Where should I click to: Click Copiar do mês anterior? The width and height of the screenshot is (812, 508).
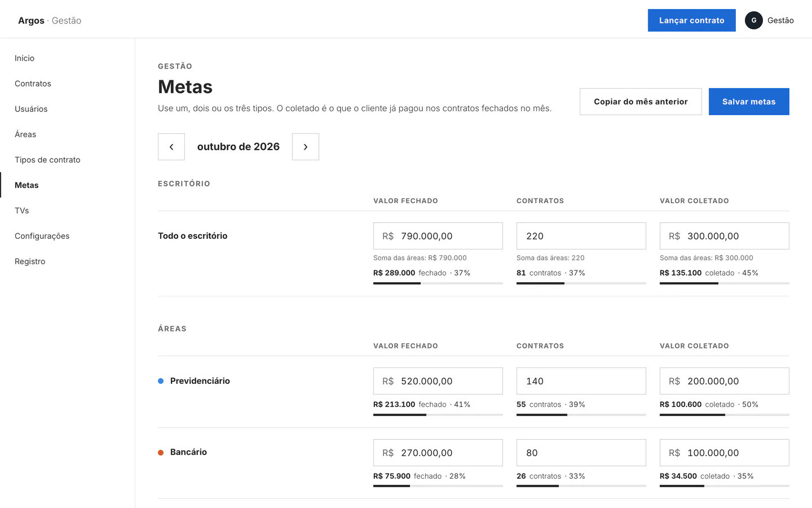point(641,102)
